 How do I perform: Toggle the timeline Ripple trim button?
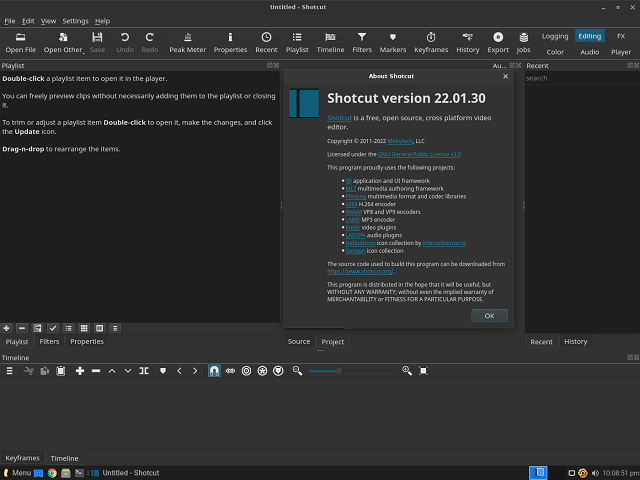pyautogui.click(x=247, y=371)
